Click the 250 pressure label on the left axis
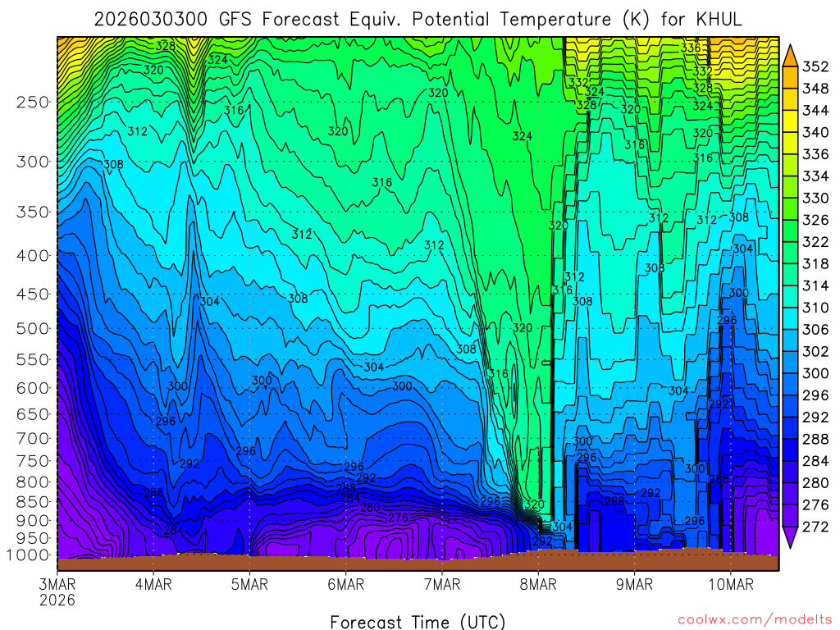The width and height of the screenshot is (840, 630). pyautogui.click(x=33, y=102)
